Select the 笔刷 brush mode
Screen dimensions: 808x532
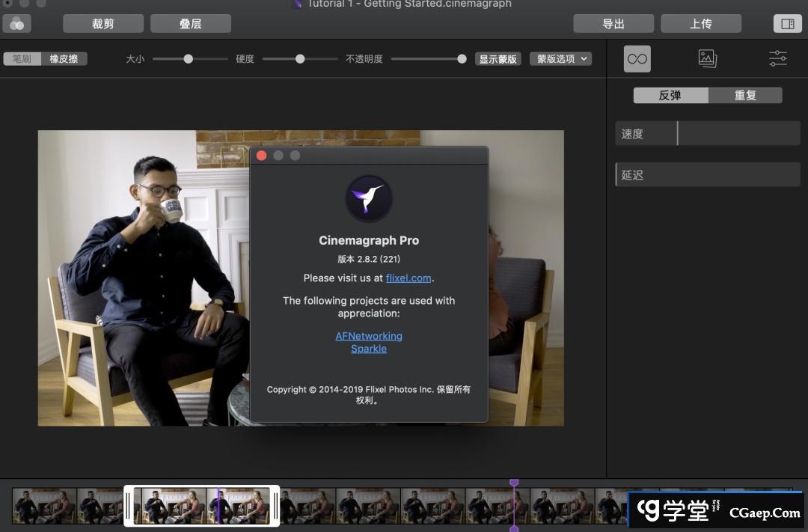[x=22, y=58]
